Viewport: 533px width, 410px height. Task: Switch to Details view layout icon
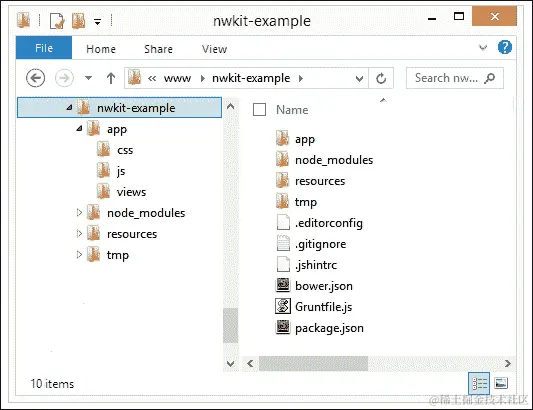pos(479,383)
